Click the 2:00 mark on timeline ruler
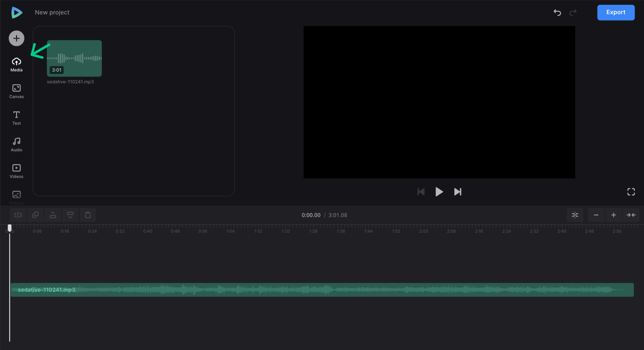The height and width of the screenshot is (350, 644). tap(424, 231)
